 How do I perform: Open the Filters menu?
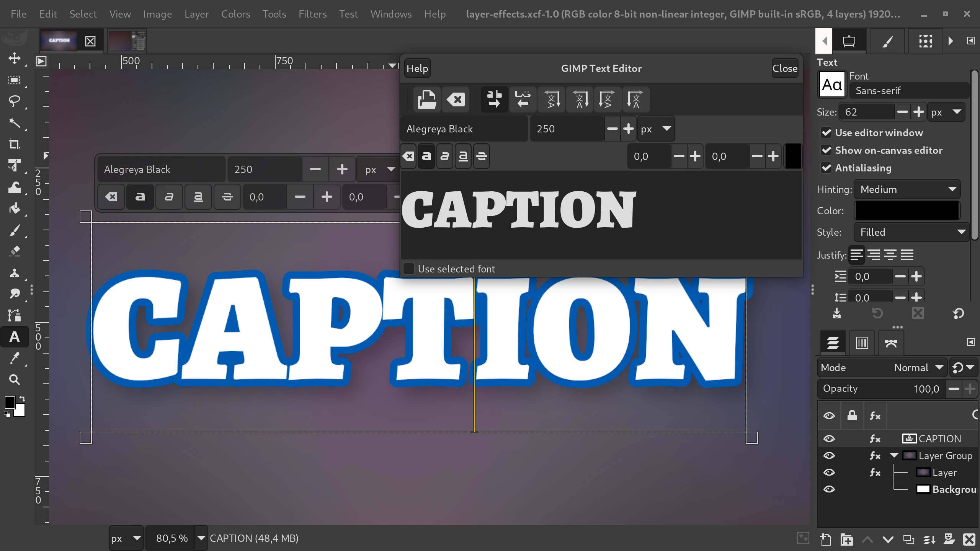(312, 13)
